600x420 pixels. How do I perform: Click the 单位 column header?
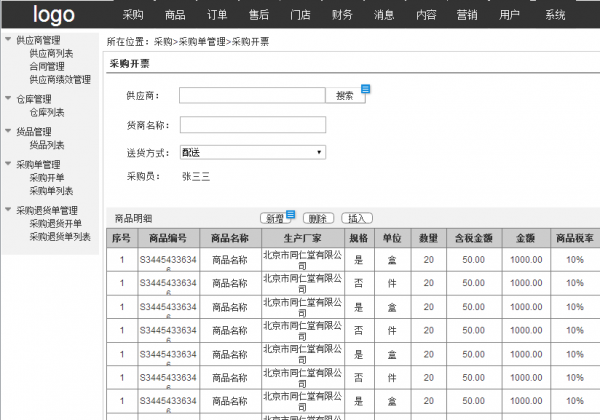[x=392, y=238]
